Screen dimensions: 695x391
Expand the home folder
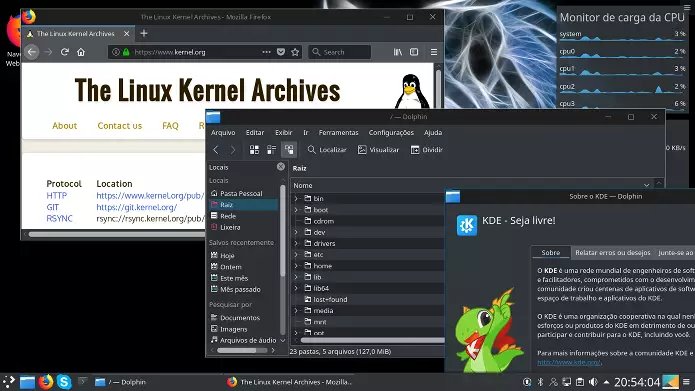coord(297,266)
